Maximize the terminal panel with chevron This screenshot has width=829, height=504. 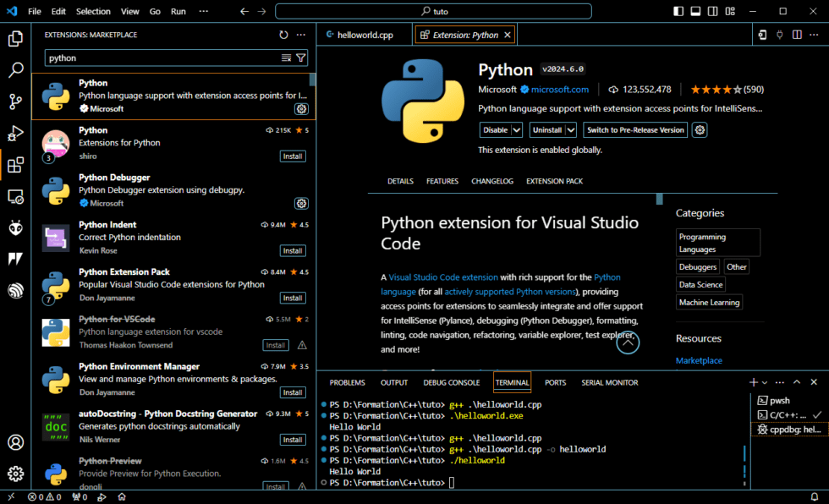797,382
